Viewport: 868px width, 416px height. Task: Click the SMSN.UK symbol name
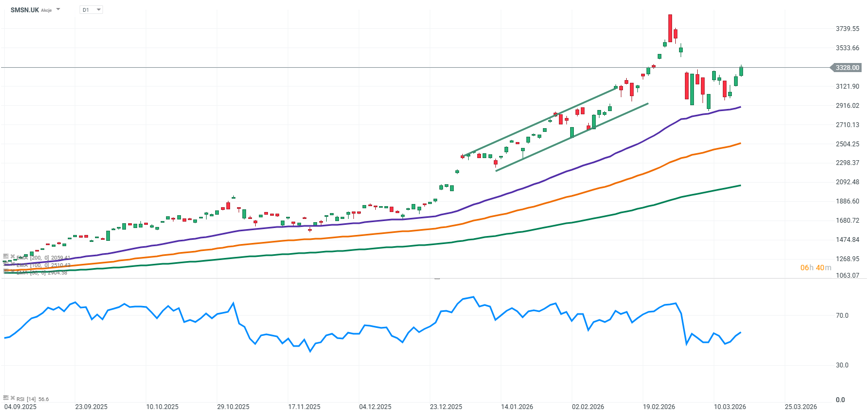[25, 10]
